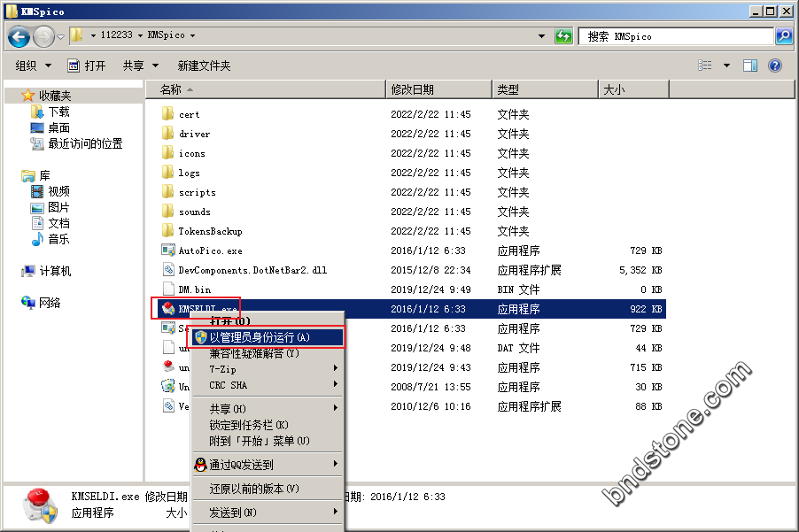
Task: Open the 组织 menu
Action: coord(33,66)
